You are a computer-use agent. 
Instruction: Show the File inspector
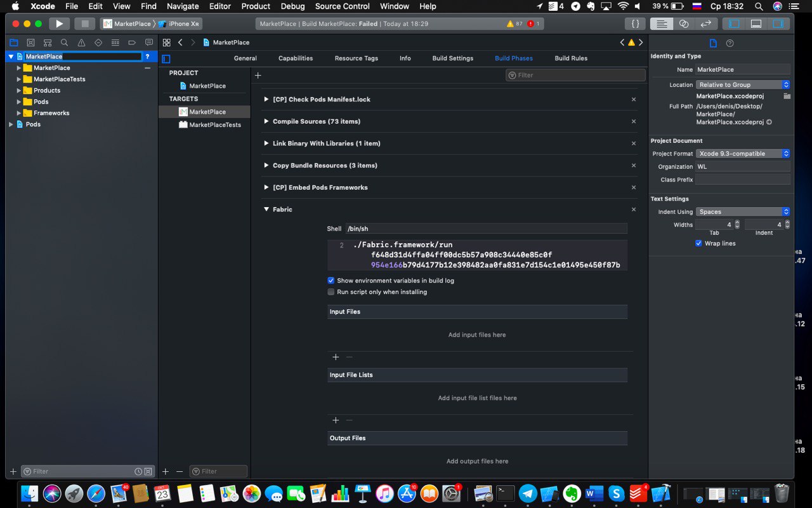(713, 43)
